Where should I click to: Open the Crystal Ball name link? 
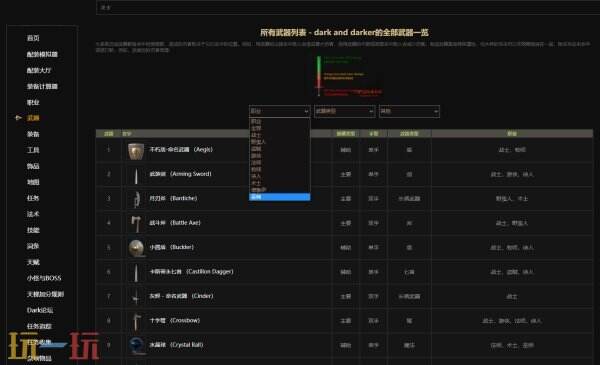click(x=176, y=345)
